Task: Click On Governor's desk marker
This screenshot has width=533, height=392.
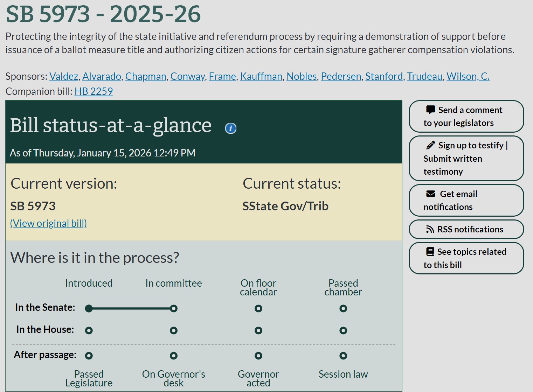Action: point(174,356)
